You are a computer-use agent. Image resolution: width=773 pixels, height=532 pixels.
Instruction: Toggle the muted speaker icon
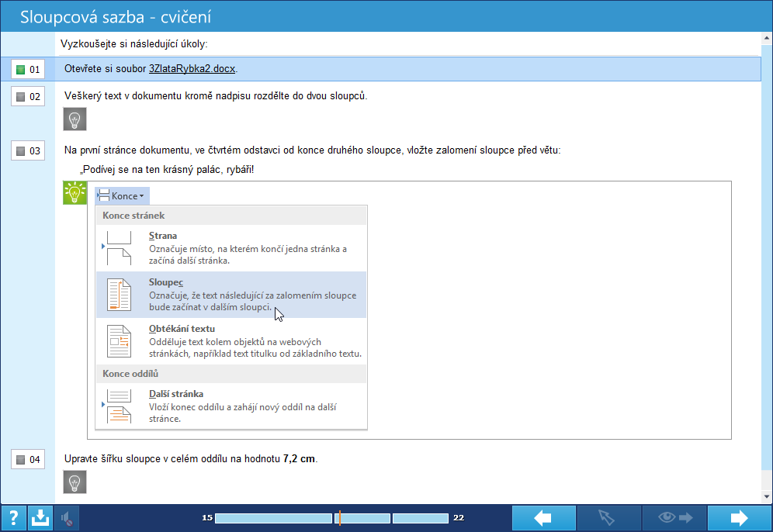click(x=67, y=518)
